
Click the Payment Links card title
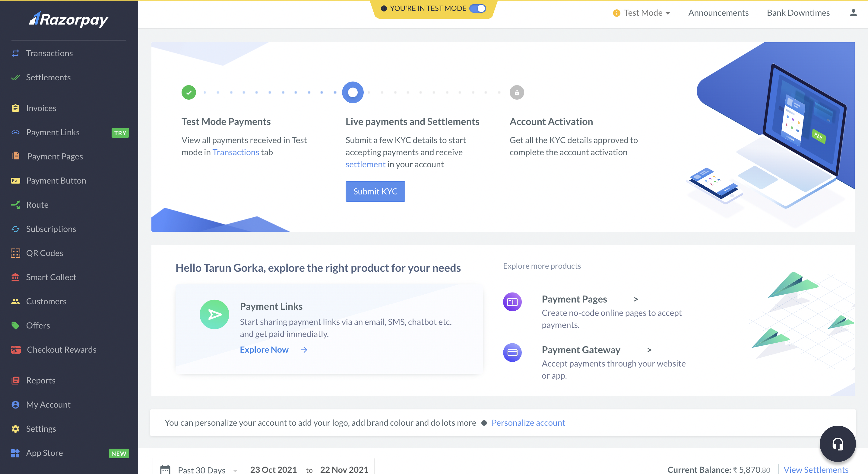pyautogui.click(x=271, y=306)
